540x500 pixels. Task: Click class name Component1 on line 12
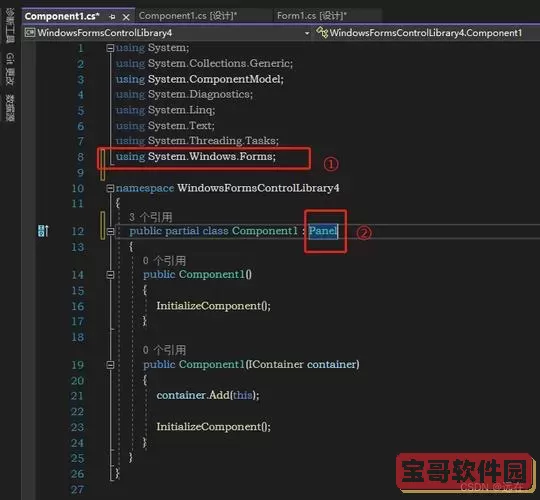pos(264,231)
